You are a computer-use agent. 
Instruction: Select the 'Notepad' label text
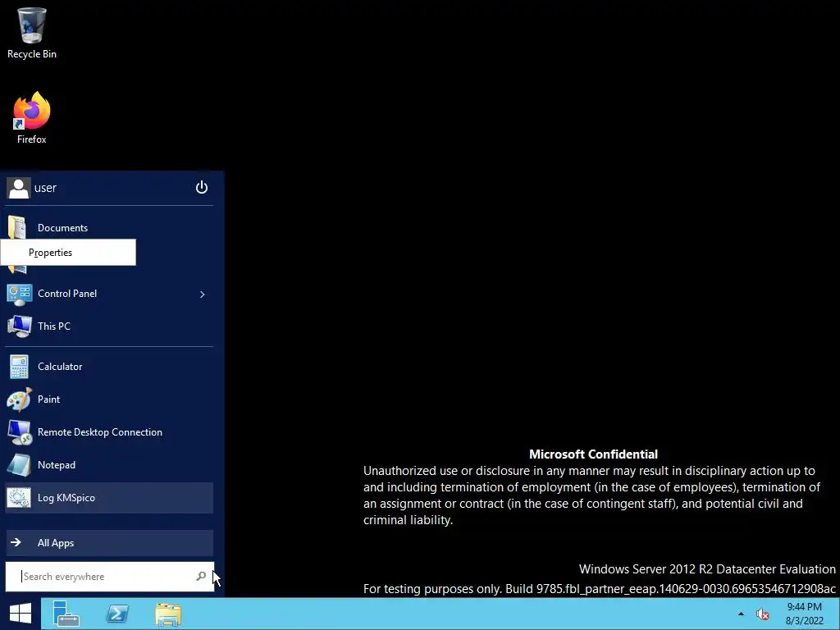pyautogui.click(x=57, y=465)
